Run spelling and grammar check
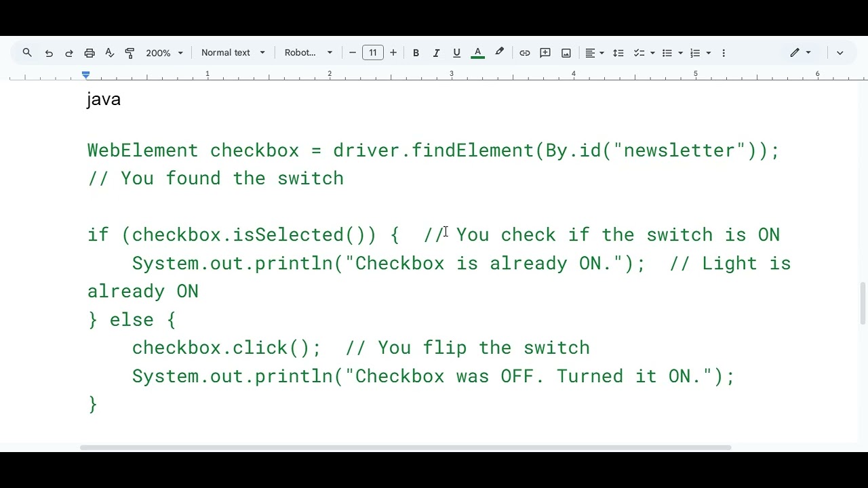 click(110, 53)
